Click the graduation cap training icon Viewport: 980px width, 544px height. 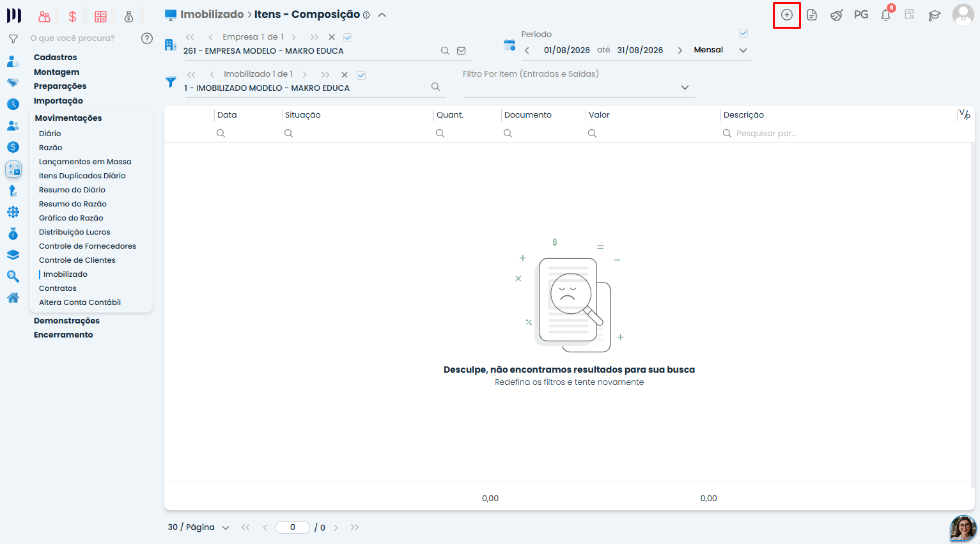[x=935, y=15]
